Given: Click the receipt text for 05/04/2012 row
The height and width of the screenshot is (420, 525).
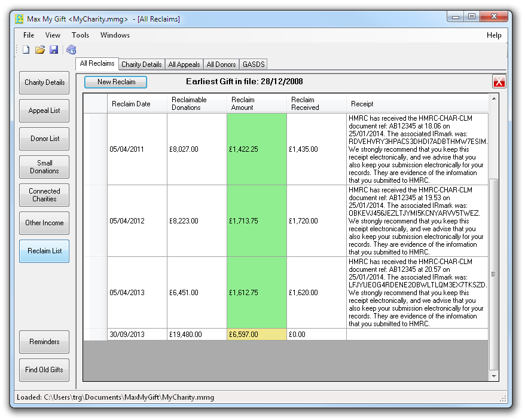Looking at the screenshot, I should pos(417,221).
